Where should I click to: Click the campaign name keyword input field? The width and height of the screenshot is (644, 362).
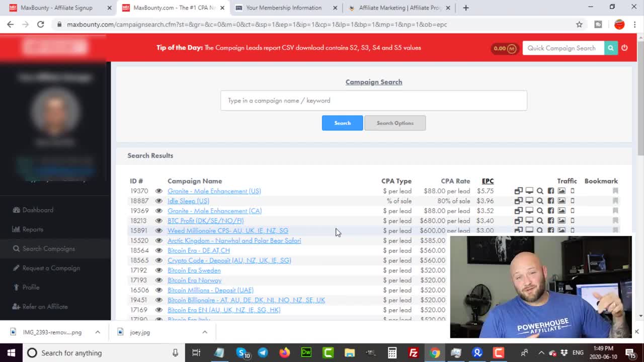373,101
